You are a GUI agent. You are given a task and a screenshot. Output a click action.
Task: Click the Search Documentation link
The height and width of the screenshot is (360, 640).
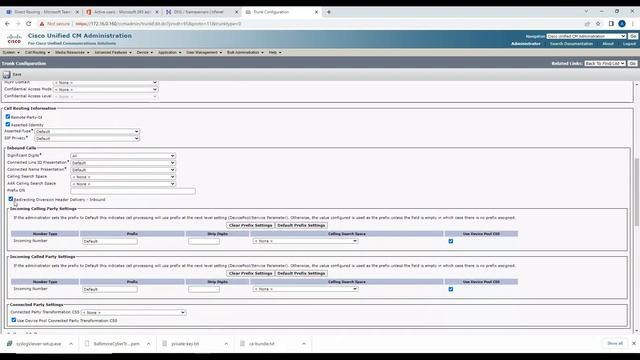(571, 44)
